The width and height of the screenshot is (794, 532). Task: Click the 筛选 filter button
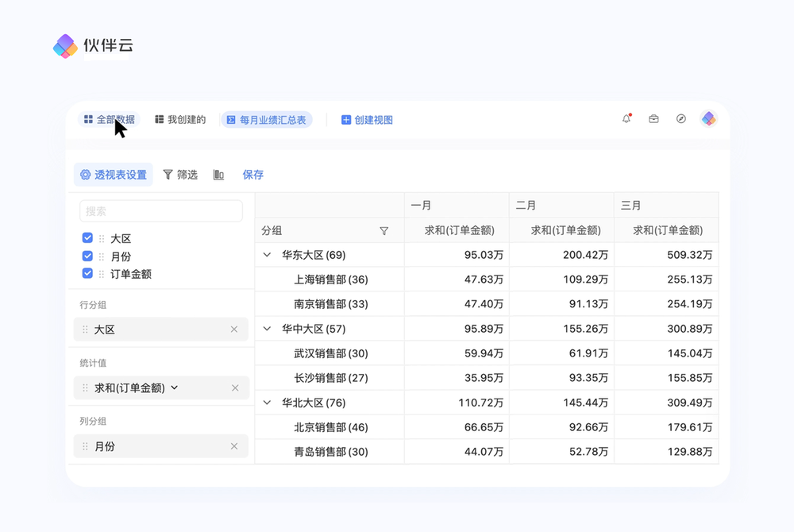[180, 175]
